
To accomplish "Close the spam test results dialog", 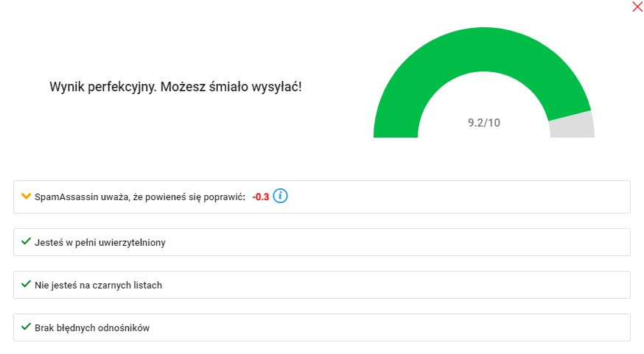I will pyautogui.click(x=637, y=7).
